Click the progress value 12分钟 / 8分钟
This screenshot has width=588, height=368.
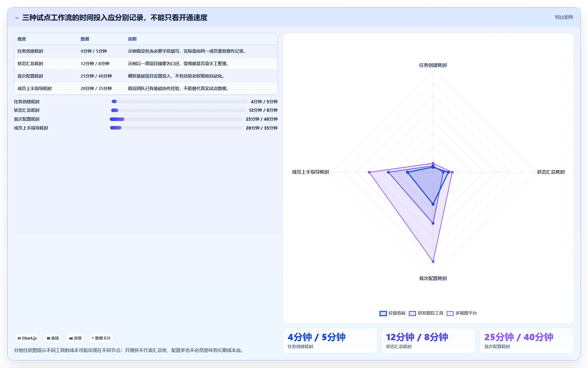tap(263, 110)
